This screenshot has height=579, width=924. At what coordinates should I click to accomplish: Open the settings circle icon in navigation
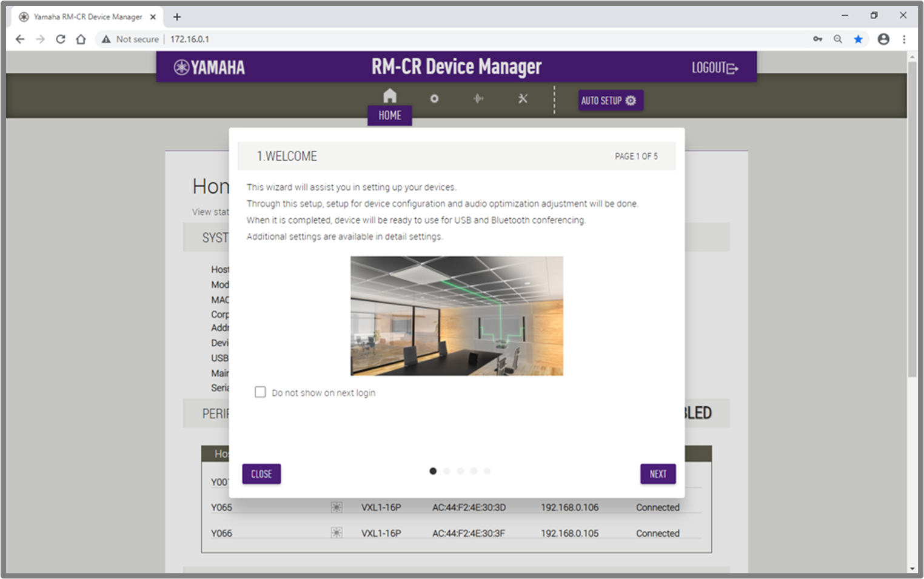434,99
